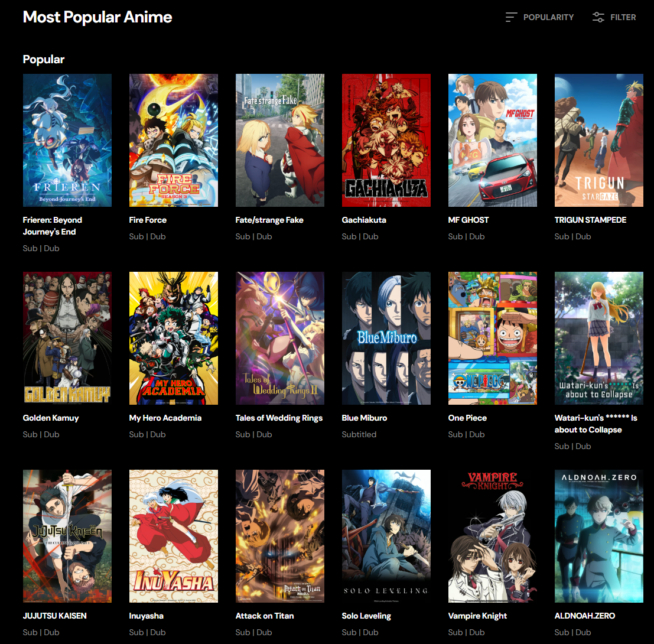Click the Tales of Wedding Rings title
The width and height of the screenshot is (654, 644).
pyautogui.click(x=279, y=418)
